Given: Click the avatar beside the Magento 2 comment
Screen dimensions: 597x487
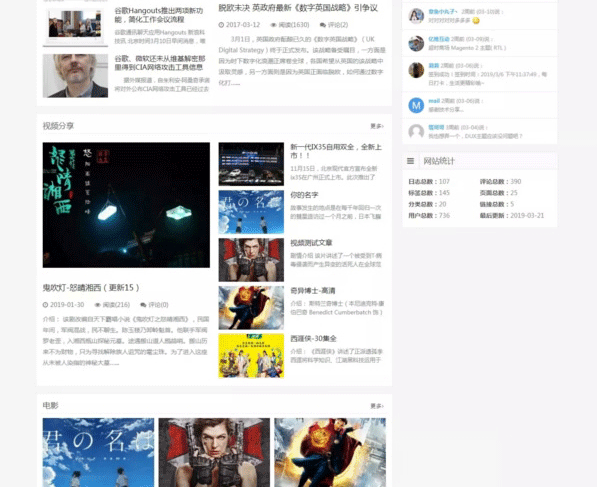Looking at the screenshot, I should (x=416, y=44).
